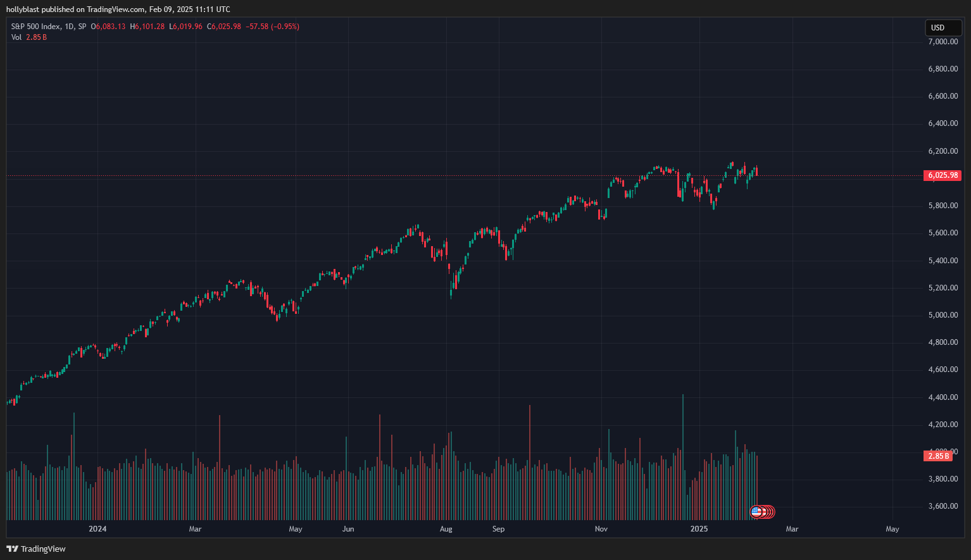Click the open value O6,083.13
Image resolution: width=971 pixels, height=560 pixels.
tap(108, 27)
